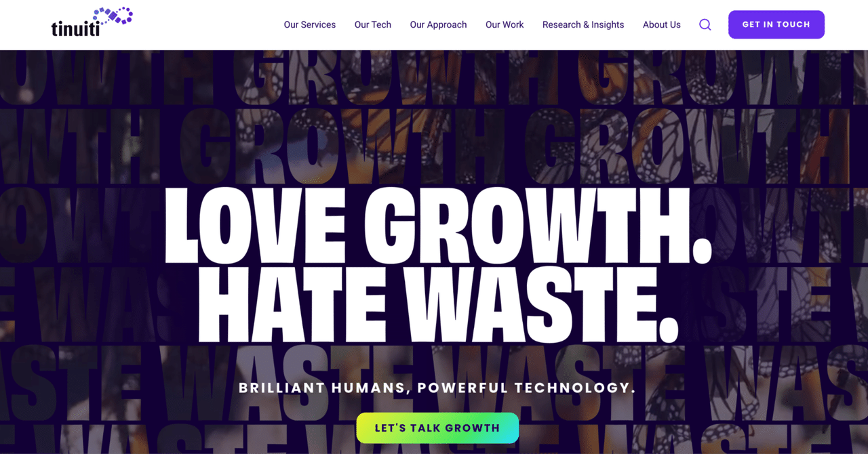This screenshot has width=868, height=454.
Task: Open Research & Insights navigation item
Action: 583,24
